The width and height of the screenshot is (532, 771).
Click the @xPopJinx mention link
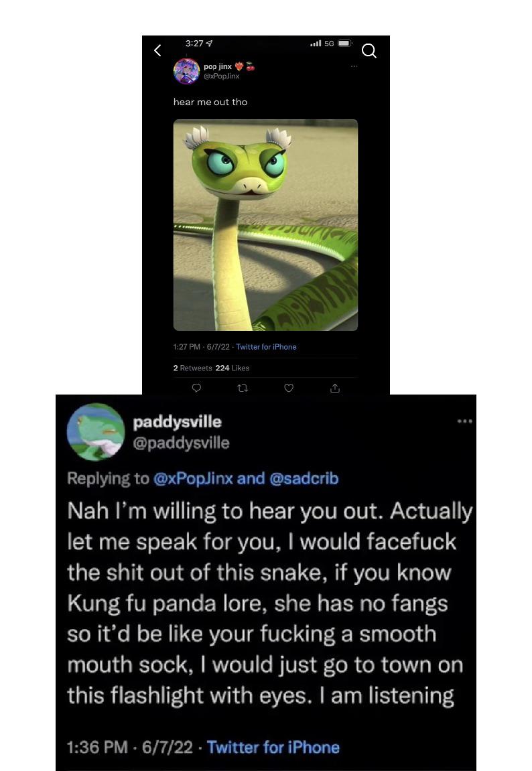click(193, 478)
